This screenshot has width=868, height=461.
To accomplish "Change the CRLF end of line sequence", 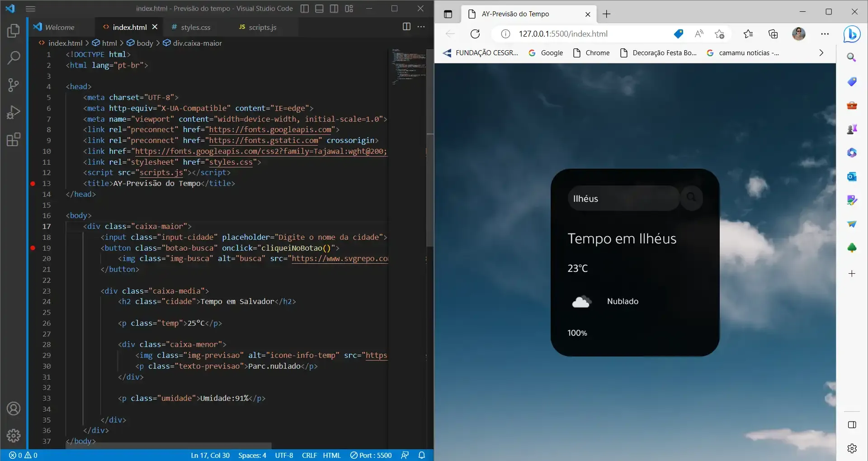I will pos(309,455).
